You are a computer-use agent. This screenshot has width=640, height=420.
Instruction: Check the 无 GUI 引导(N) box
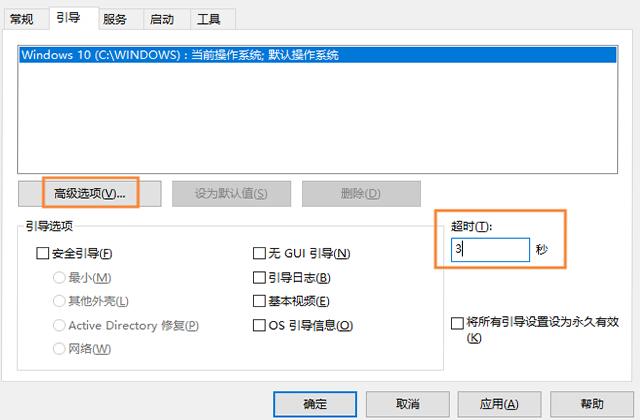pos(259,253)
